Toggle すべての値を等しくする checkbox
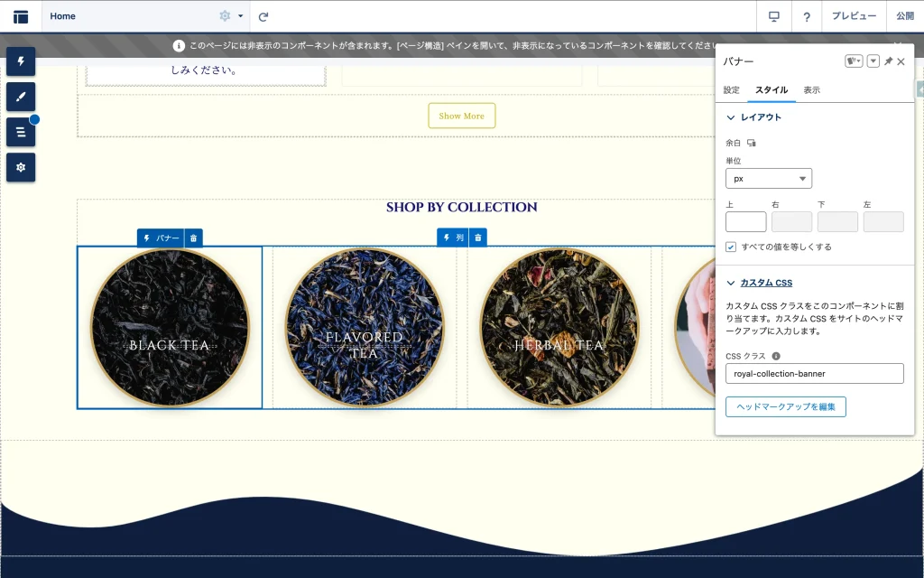 tap(731, 247)
